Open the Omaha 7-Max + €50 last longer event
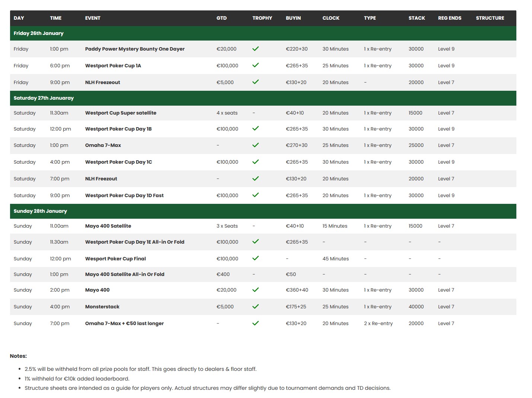Viewport: 532px width, 398px height. pos(124,323)
